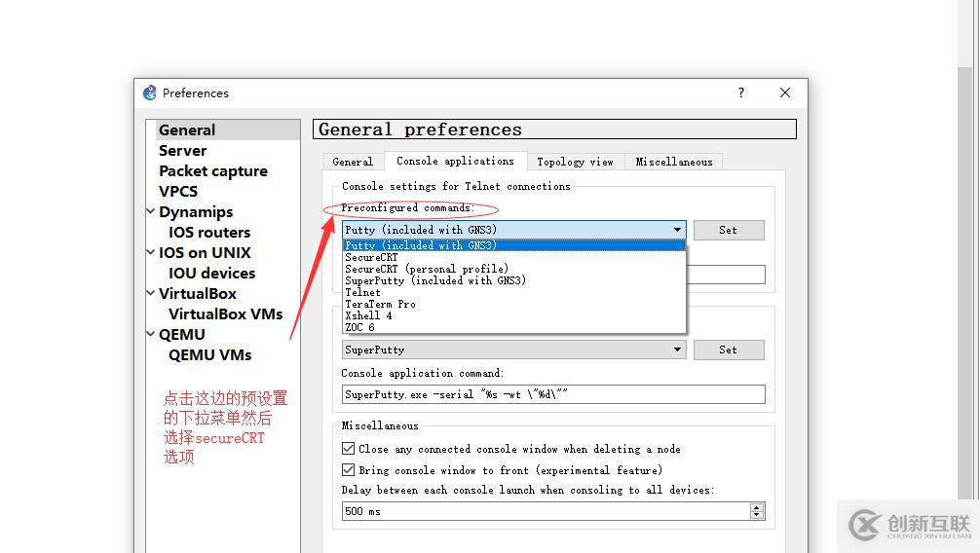Viewport: 980px width, 553px height.
Task: Choose SecureCRT from the dropdown list
Action: click(513, 257)
